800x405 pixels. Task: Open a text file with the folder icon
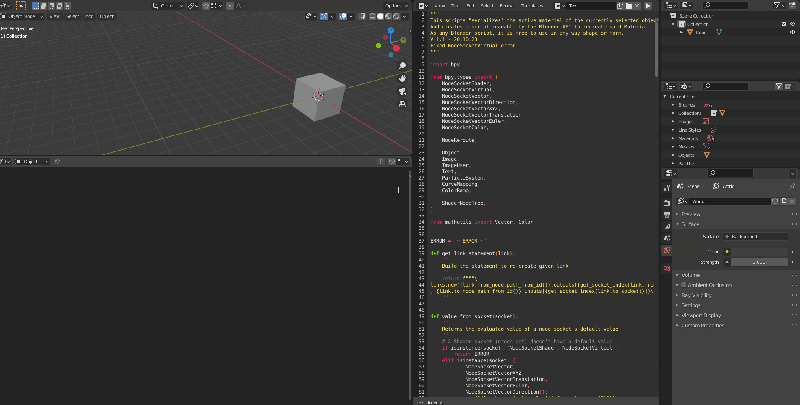[x=629, y=6]
